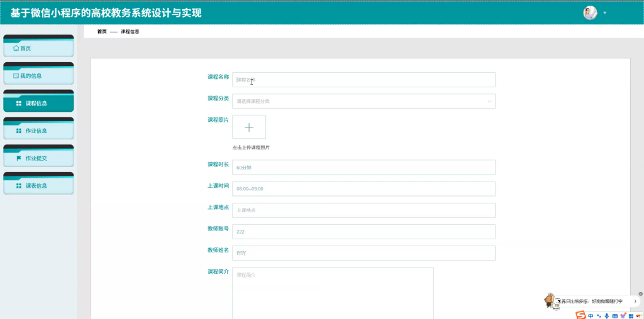
Task: Click the grid icon beside 课程信息
Action: (x=18, y=104)
